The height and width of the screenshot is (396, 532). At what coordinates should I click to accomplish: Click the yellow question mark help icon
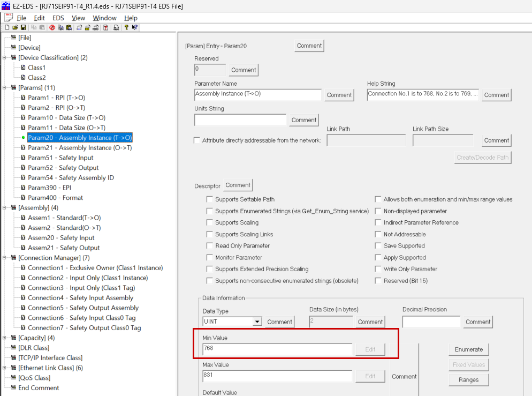[x=126, y=27]
